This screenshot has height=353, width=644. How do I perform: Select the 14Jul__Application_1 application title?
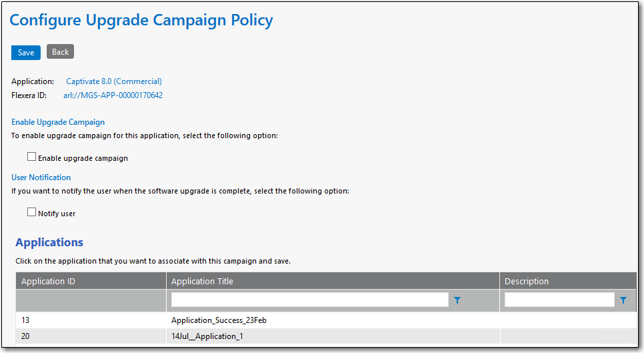click(x=207, y=336)
